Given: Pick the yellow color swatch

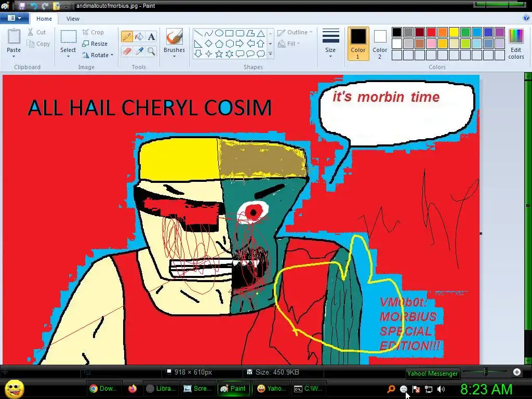Looking at the screenshot, I should (x=454, y=32).
